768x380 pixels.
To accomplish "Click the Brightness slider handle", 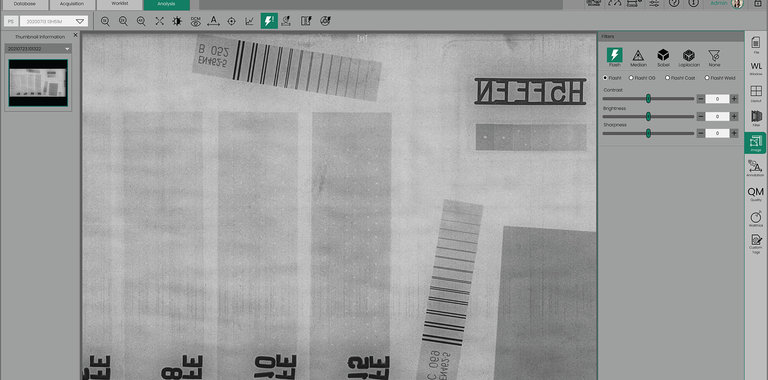I will pyautogui.click(x=648, y=117).
